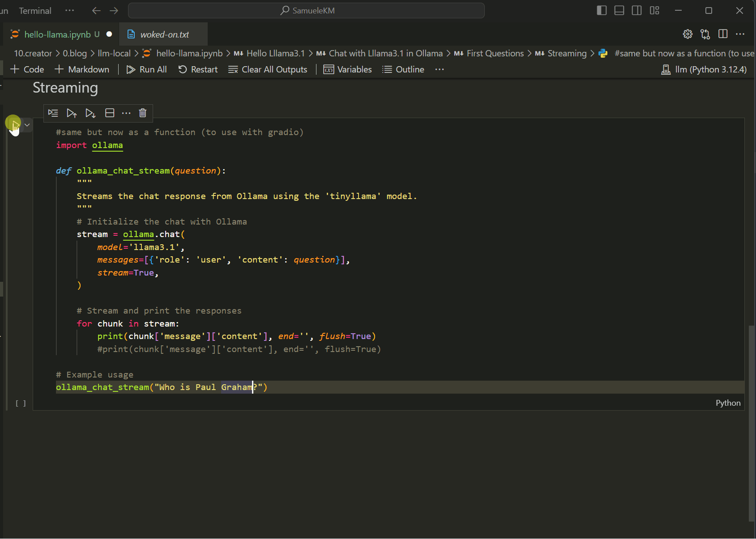Open the Terminal menu
The width and height of the screenshot is (756, 539).
(x=35, y=11)
